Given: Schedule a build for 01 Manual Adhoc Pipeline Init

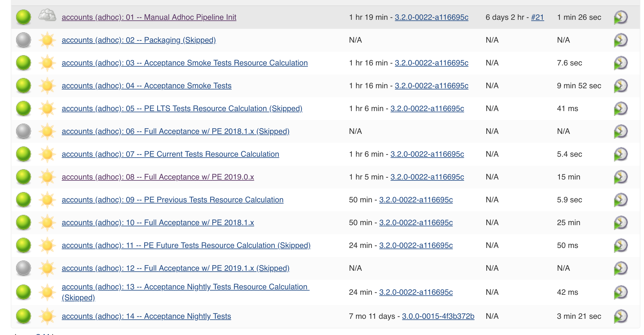Looking at the screenshot, I should point(620,17).
